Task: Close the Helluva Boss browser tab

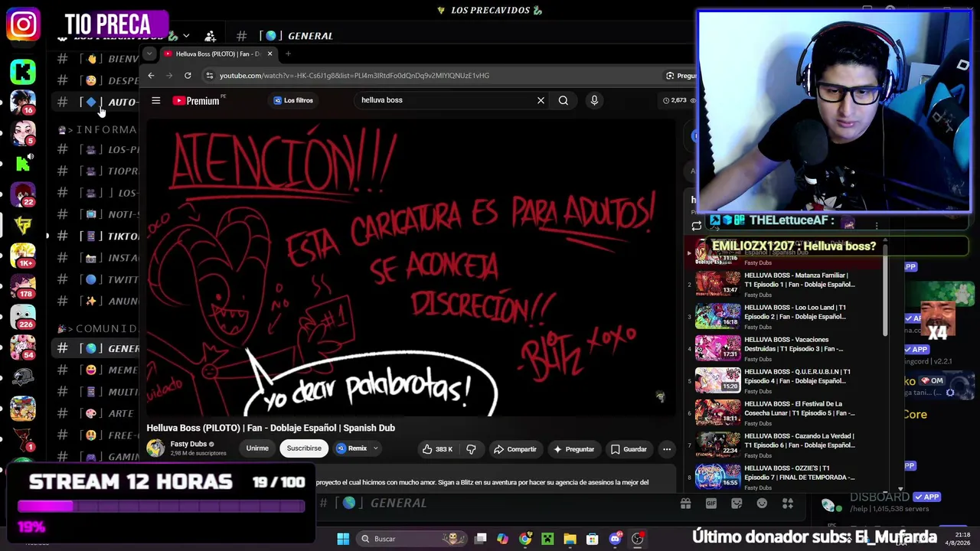Action: [269, 54]
